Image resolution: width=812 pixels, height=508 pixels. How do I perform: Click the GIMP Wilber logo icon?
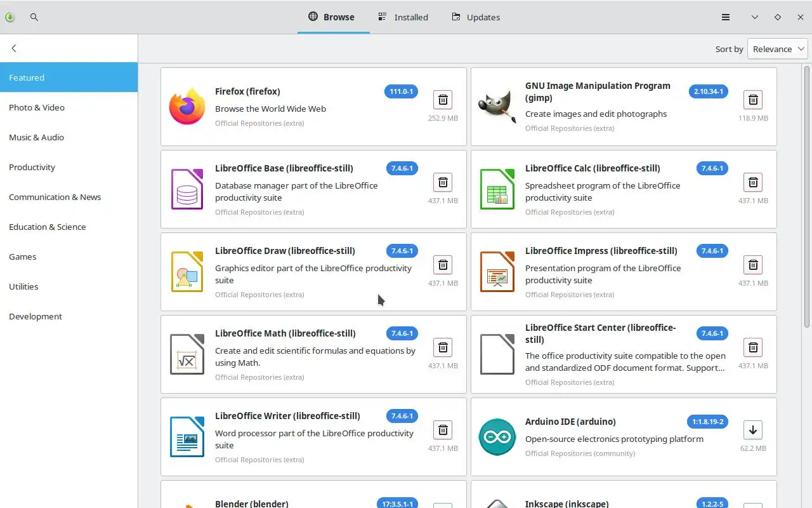[x=497, y=107]
